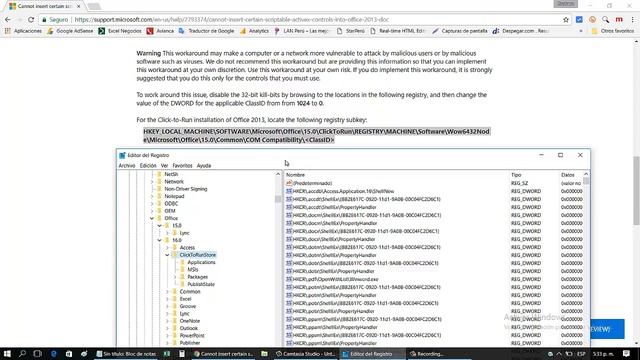Viewport: 640px width, 360px height.
Task: Expand the Excel registry key
Action: click(x=167, y=299)
